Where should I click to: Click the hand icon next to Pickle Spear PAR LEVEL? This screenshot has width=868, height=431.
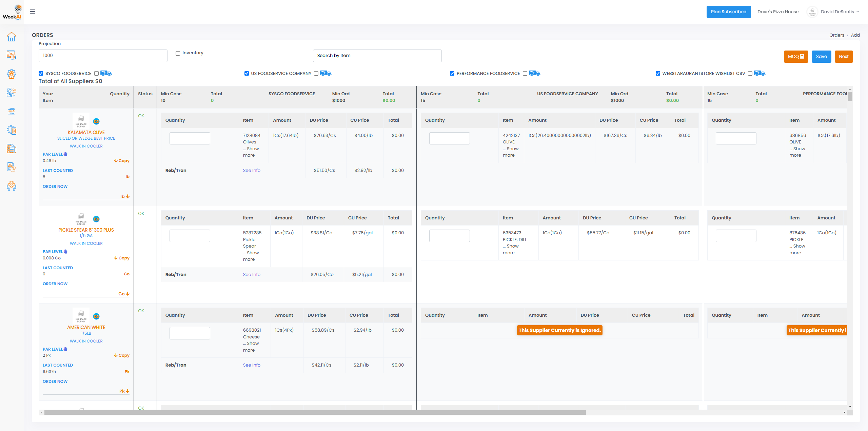point(66,252)
